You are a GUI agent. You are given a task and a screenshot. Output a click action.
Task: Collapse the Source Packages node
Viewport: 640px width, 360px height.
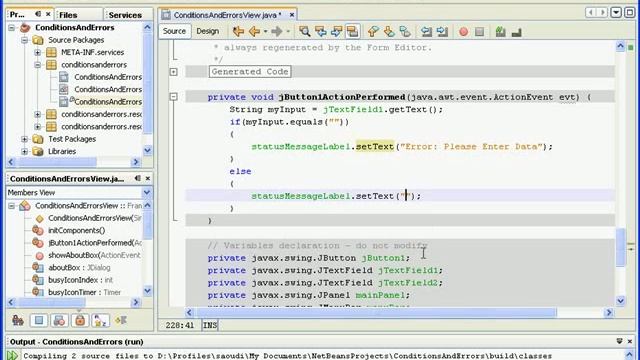click(24, 40)
